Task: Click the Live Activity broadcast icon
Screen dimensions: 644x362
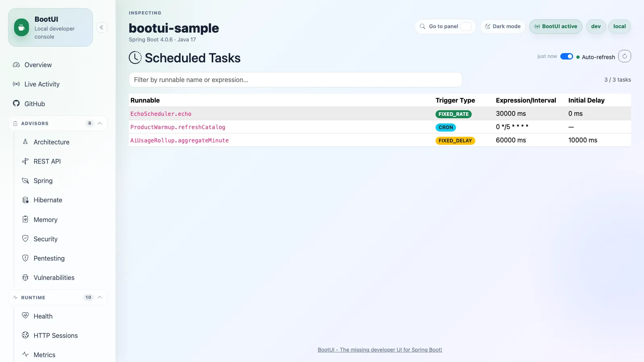Action: [16, 84]
